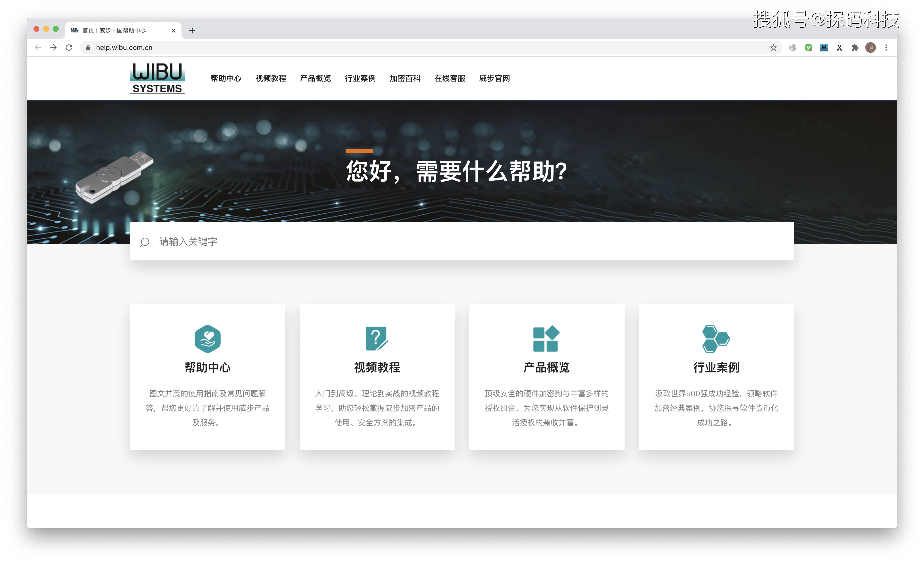The image size is (924, 564).
Task: Click the 产品概览 card title
Action: coord(546,368)
